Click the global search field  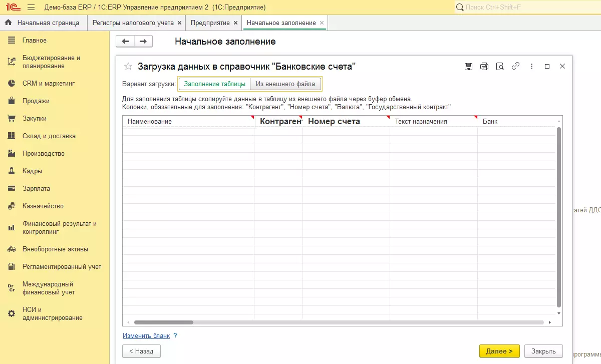(x=526, y=8)
